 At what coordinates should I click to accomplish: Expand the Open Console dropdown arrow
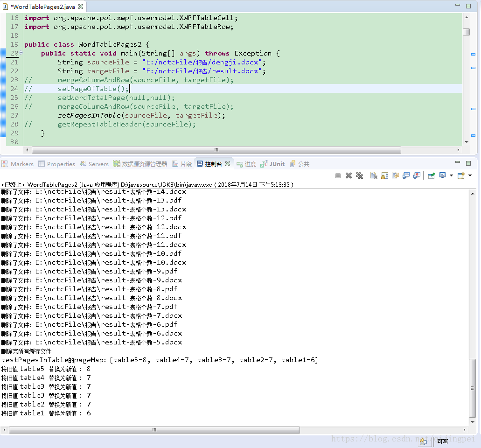click(470, 175)
